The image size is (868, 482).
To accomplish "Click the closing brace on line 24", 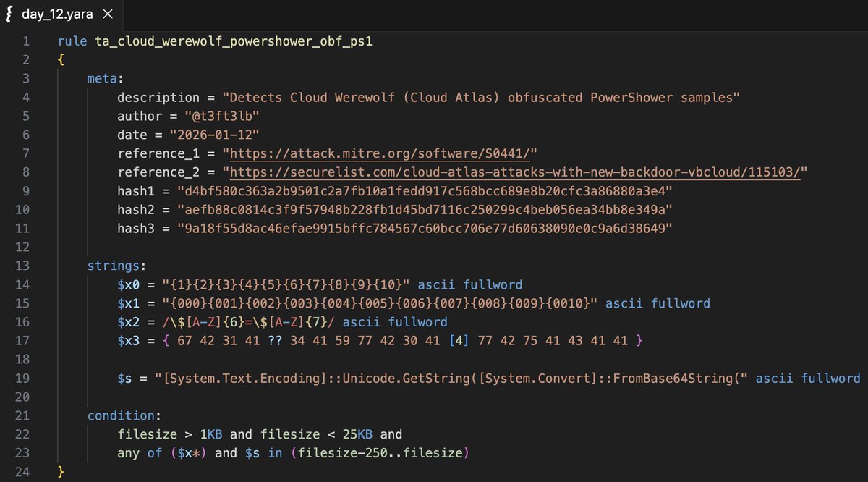I will click(x=61, y=473).
